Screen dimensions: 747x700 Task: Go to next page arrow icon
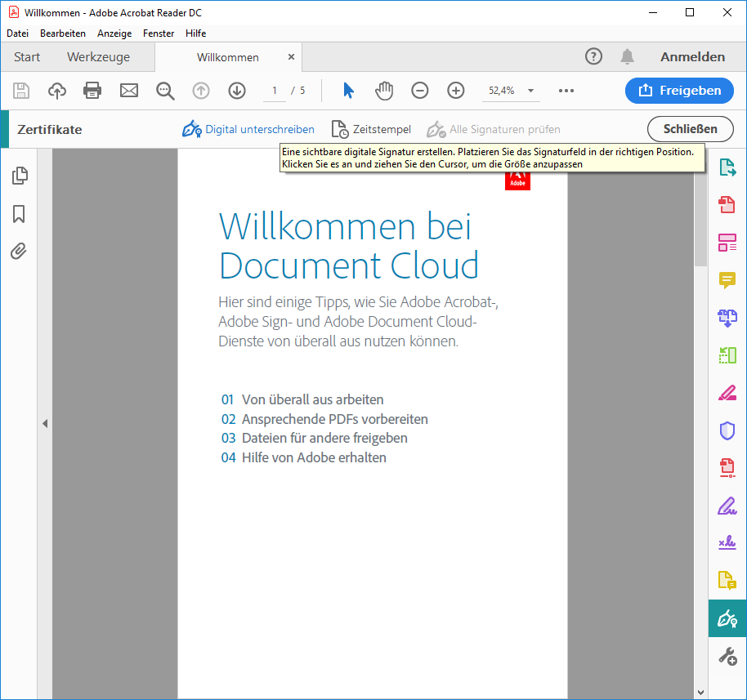237,91
